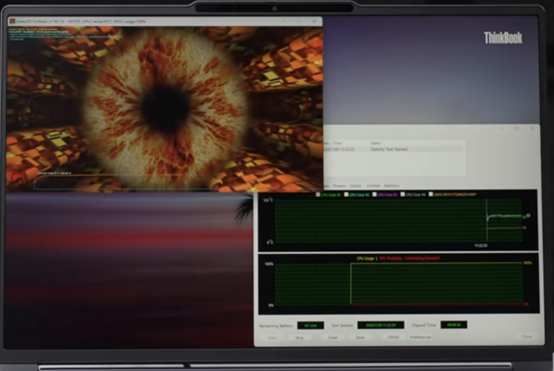Image resolution: width=554 pixels, height=371 pixels.
Task: Toggle the orange SSD temperature graph checkbox
Action: click(x=431, y=194)
